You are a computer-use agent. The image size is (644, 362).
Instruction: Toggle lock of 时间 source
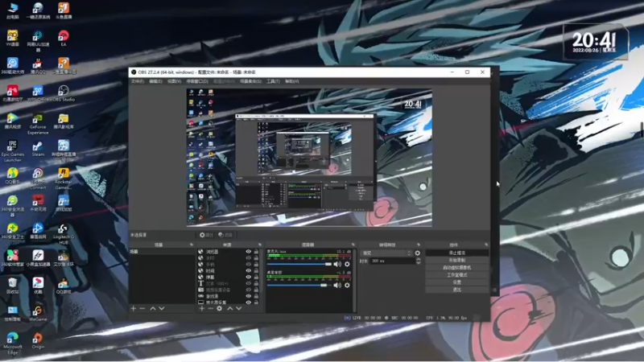(256, 270)
